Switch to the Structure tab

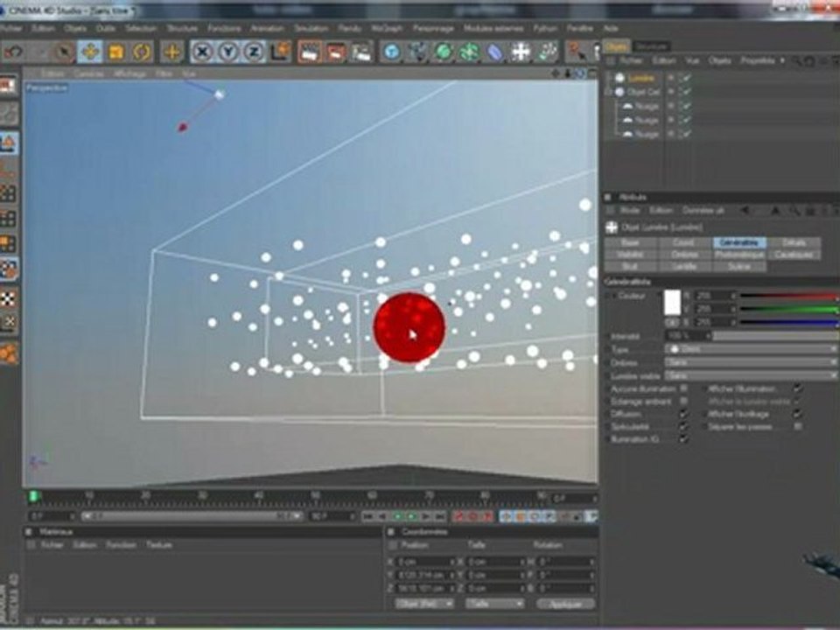click(651, 46)
